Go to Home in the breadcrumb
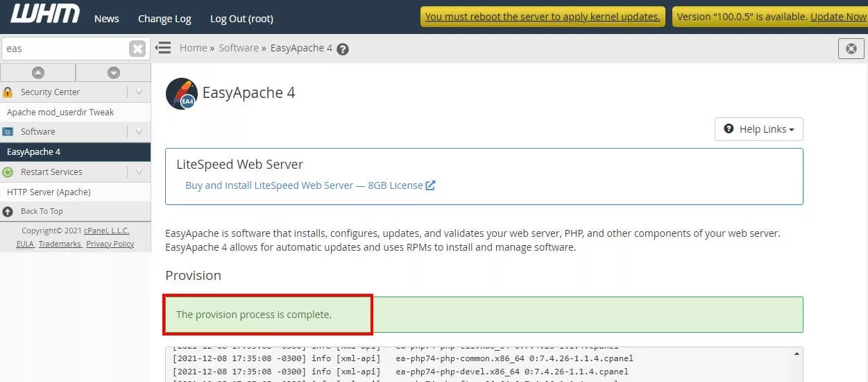 (193, 48)
